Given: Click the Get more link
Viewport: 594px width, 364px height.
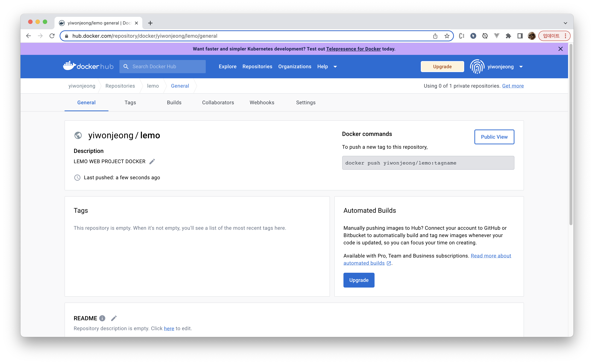Looking at the screenshot, I should coord(513,86).
